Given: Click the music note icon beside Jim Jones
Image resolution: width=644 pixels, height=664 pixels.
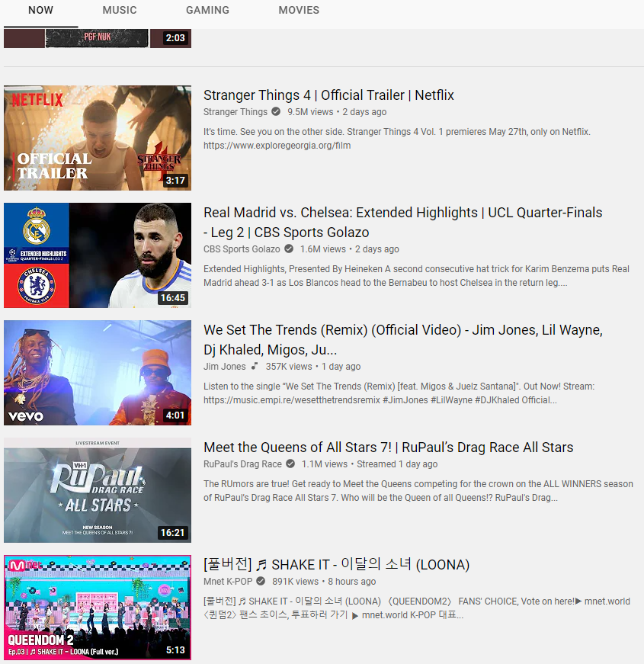Looking at the screenshot, I should pyautogui.click(x=255, y=366).
